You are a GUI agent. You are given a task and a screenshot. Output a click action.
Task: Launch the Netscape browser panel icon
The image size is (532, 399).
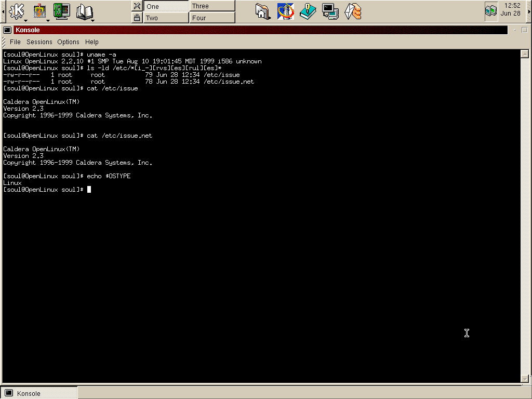(285, 11)
